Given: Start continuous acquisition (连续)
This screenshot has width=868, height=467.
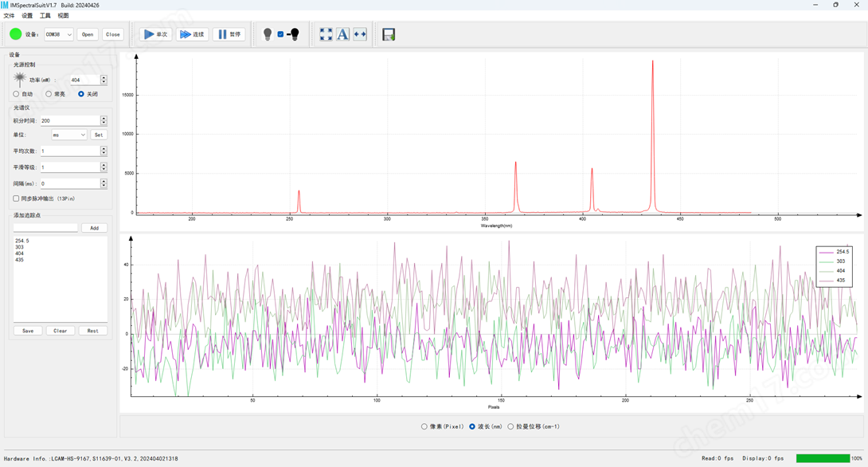Looking at the screenshot, I should click(192, 34).
